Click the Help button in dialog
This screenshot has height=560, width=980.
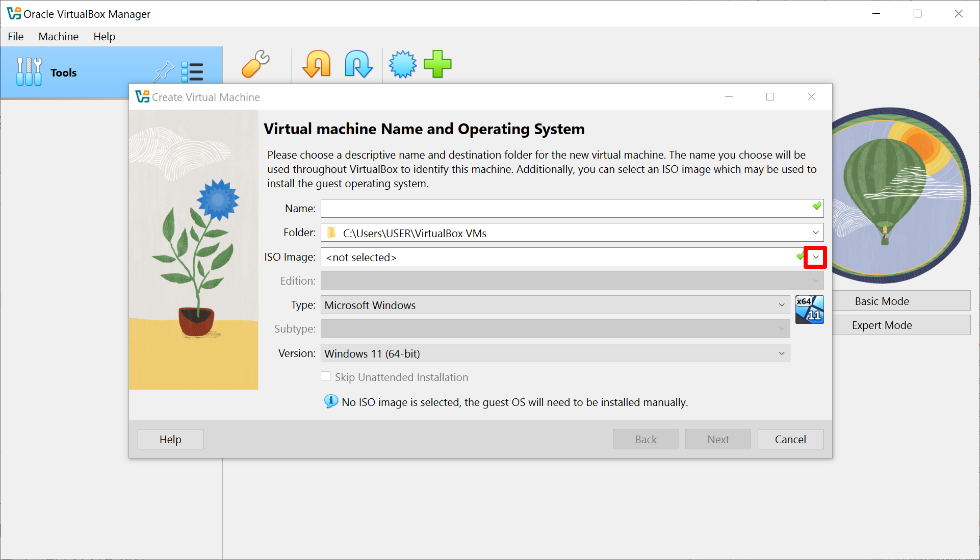(x=170, y=439)
